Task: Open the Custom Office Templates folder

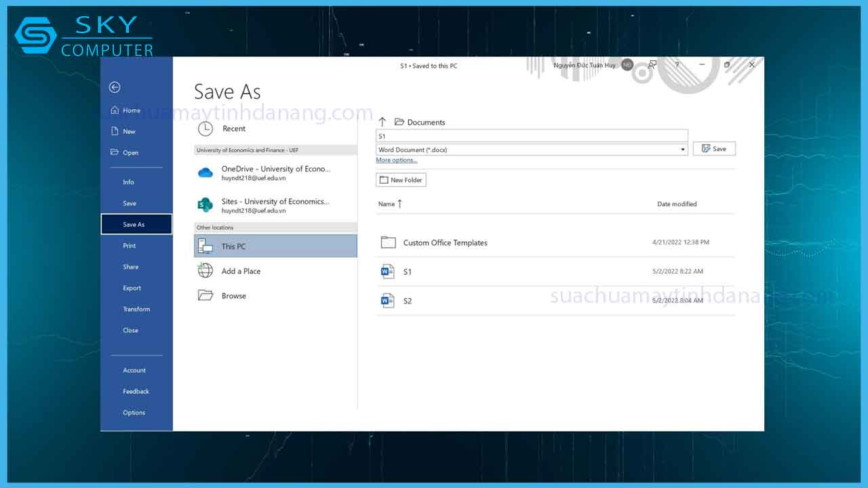Action: click(555, 243)
